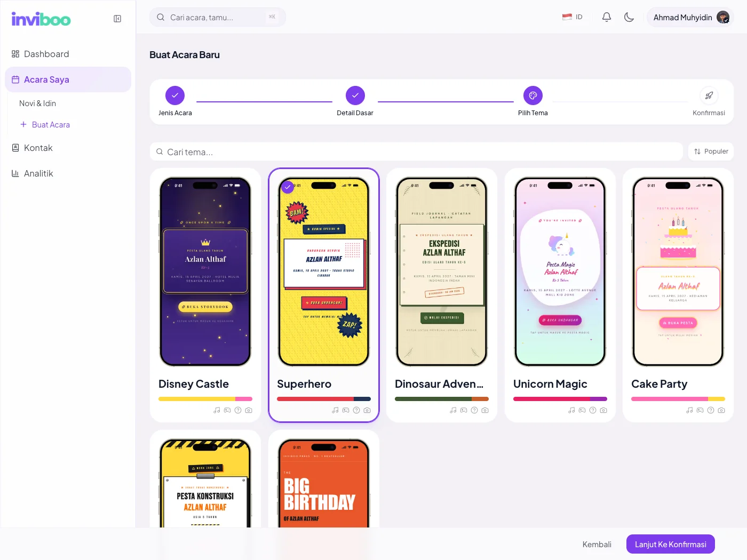Click the Unicorn Magic pink-purple color bar
Viewport: 747px width, 560px height.
pos(560,399)
